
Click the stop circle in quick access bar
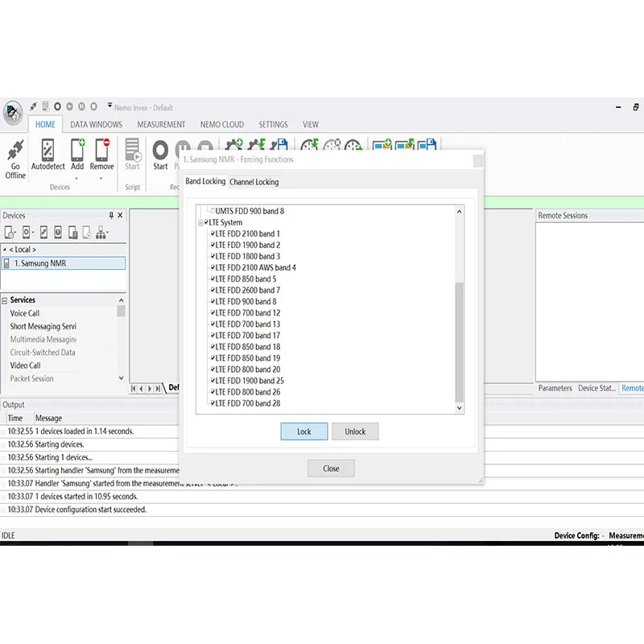pos(93,107)
